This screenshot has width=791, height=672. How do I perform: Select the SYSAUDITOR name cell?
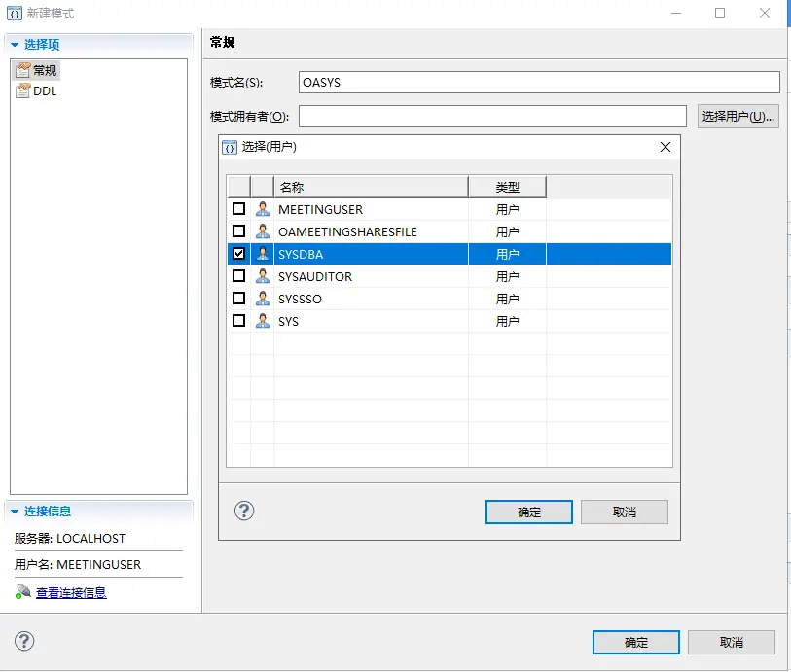click(371, 276)
